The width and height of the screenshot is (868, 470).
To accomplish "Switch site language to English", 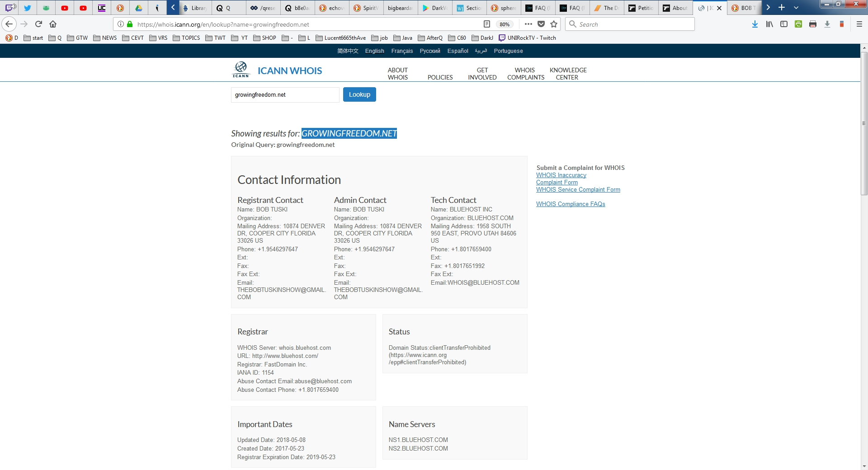I will [x=375, y=51].
